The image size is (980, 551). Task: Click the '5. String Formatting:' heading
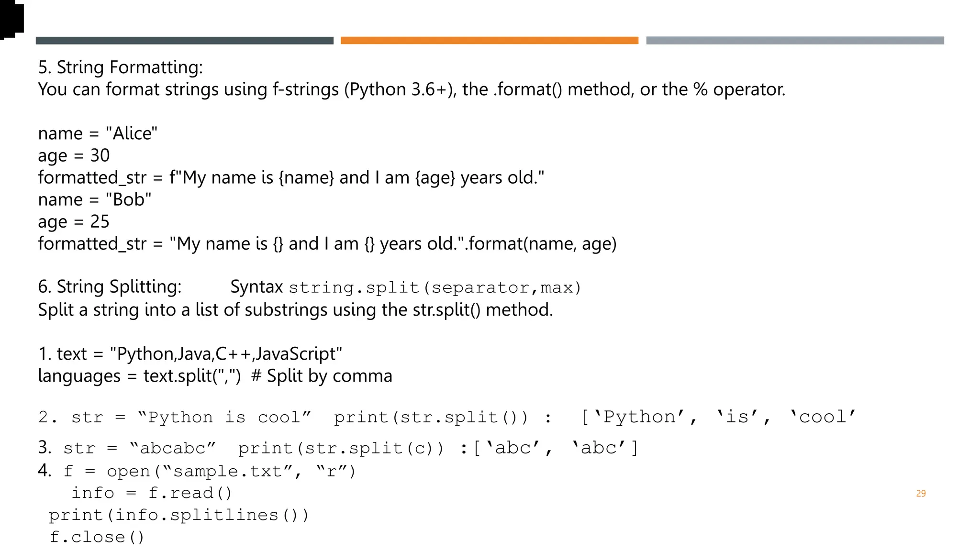[x=120, y=67]
